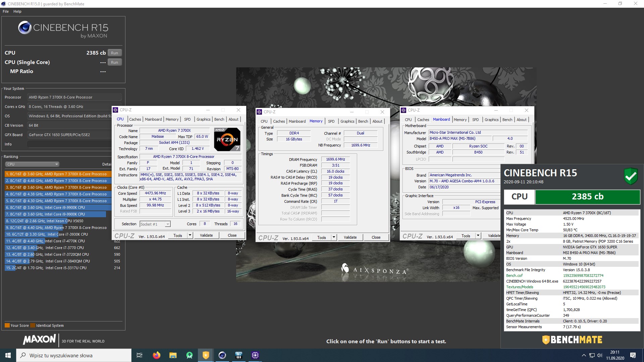Click CPU-Z icon in Mainboard window title bar

click(x=404, y=110)
